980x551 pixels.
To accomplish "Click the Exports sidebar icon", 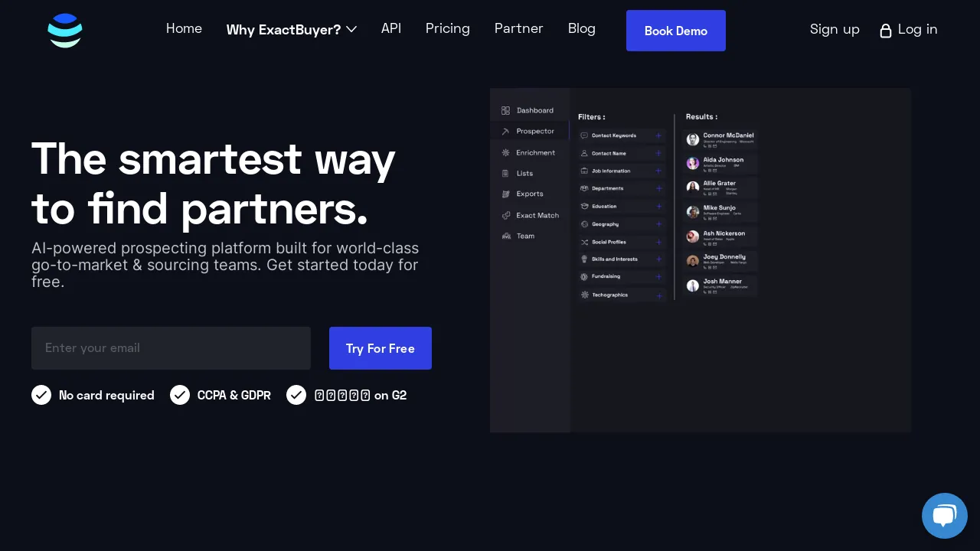I will (x=505, y=194).
